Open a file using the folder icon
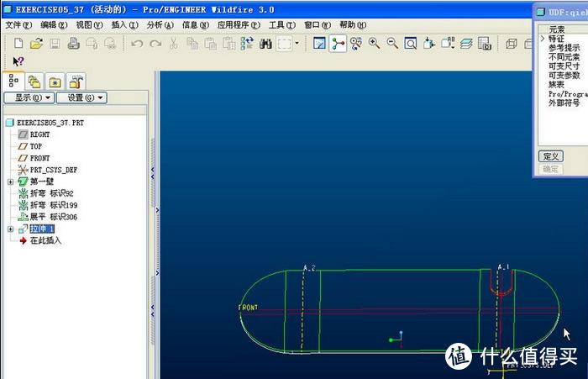 (35, 43)
